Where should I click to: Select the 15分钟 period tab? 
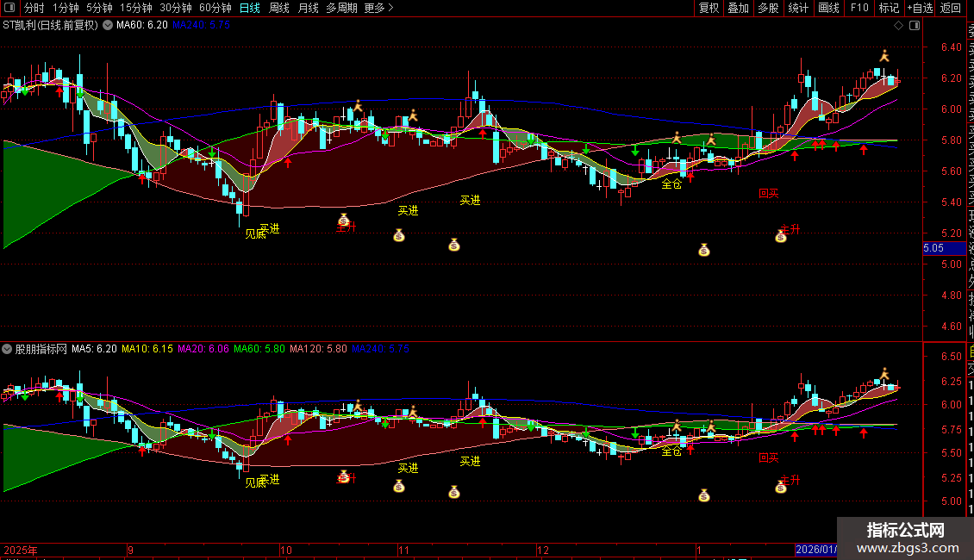point(135,8)
